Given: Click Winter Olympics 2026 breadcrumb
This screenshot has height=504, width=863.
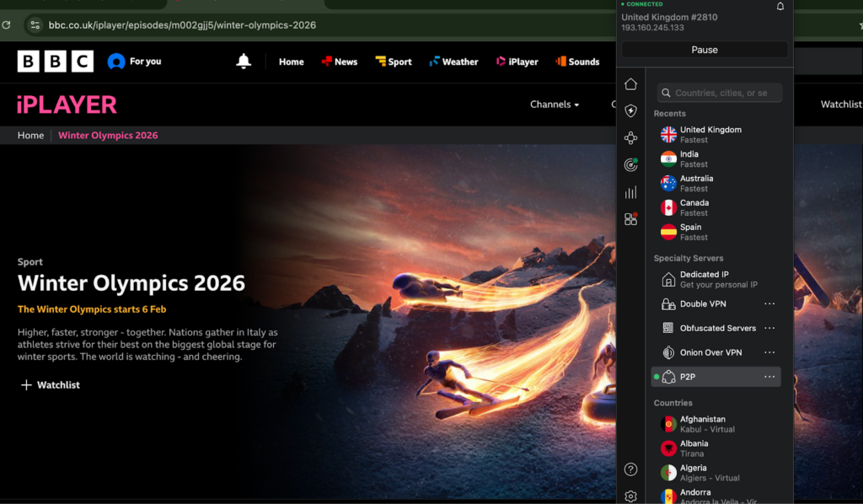Looking at the screenshot, I should [108, 136].
